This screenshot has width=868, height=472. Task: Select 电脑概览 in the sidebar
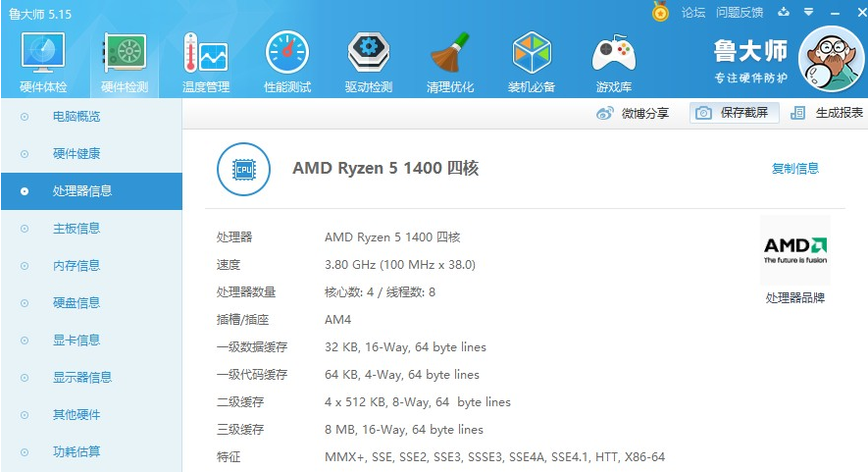77,117
